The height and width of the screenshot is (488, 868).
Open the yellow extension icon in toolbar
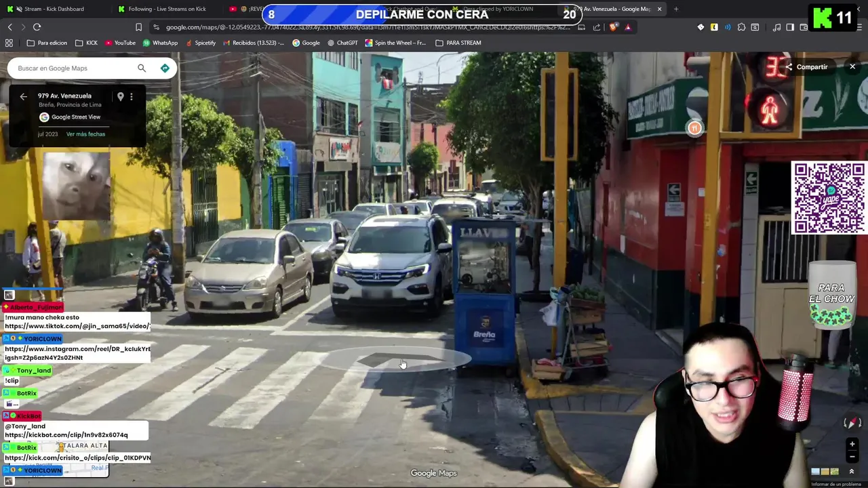click(714, 27)
